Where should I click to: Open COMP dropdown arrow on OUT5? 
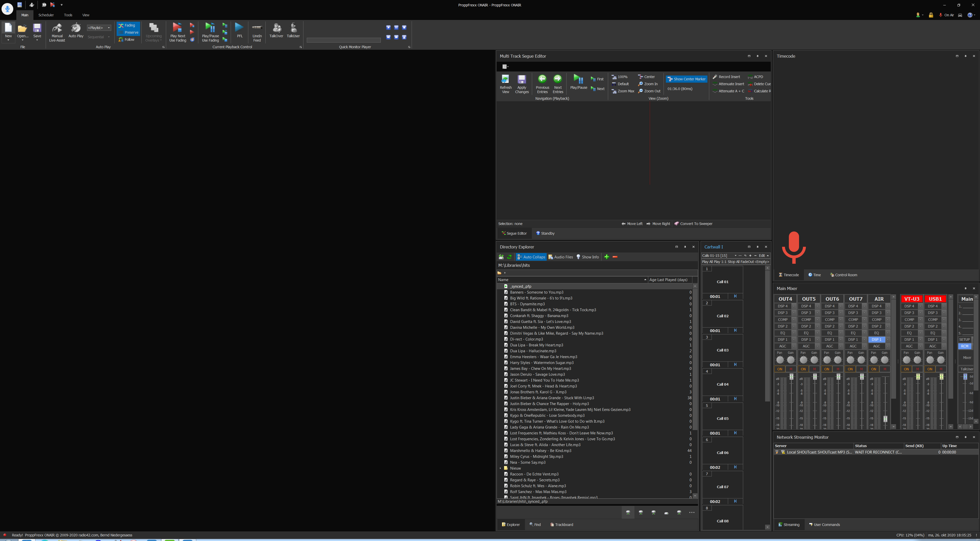tap(817, 320)
